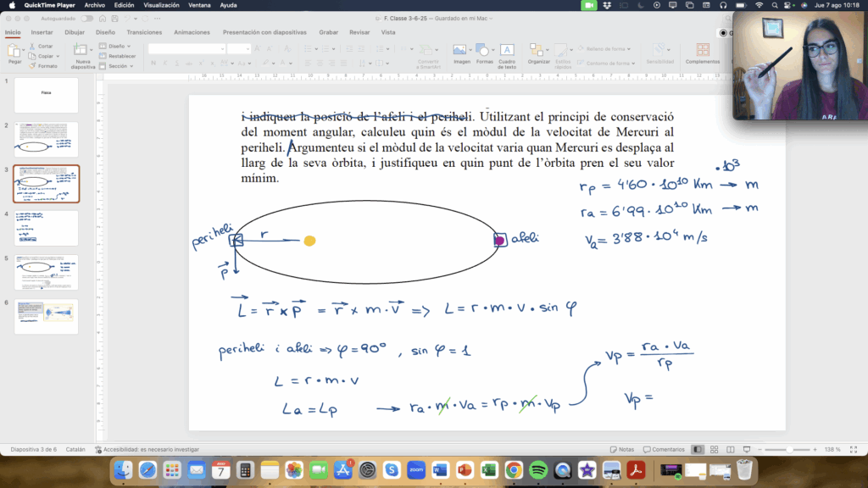868x488 pixels.
Task: Select the Formas shapes icon
Action: (482, 50)
